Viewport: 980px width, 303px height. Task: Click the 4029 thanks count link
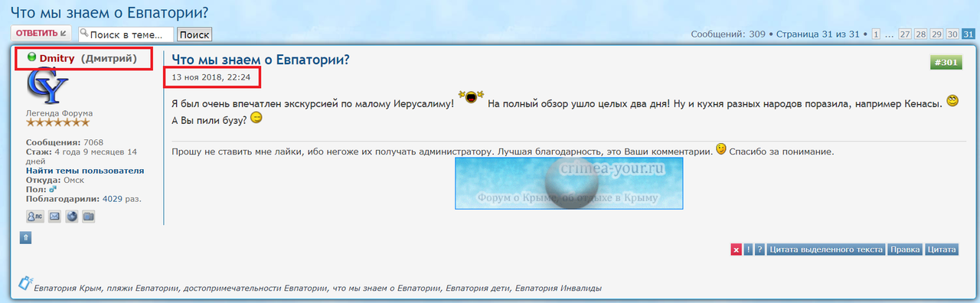click(x=113, y=198)
